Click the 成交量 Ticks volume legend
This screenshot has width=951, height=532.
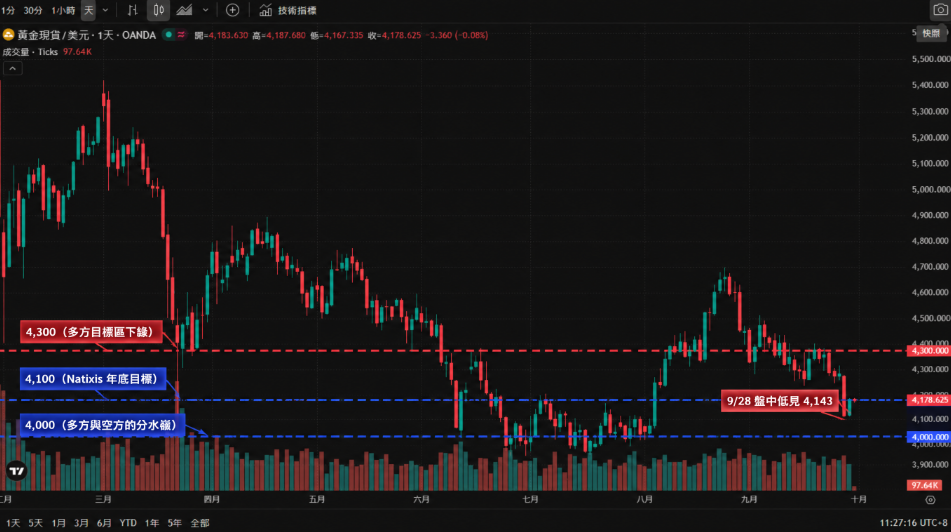pos(30,52)
